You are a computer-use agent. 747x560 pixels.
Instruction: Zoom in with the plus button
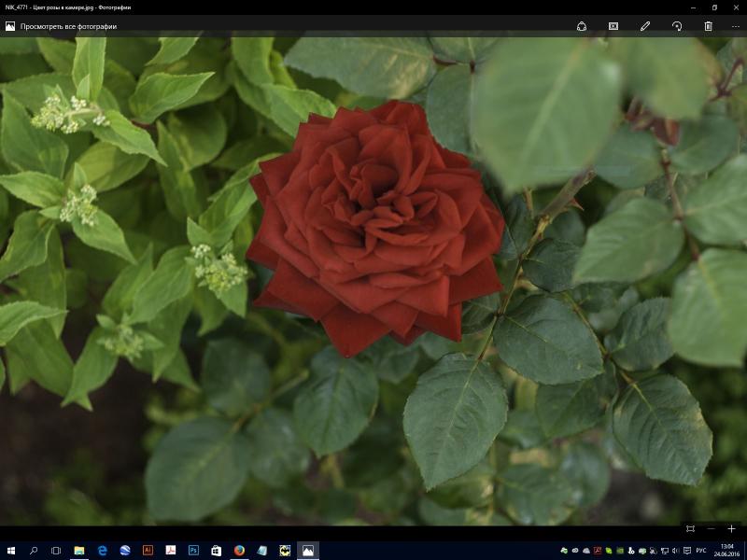point(731,528)
